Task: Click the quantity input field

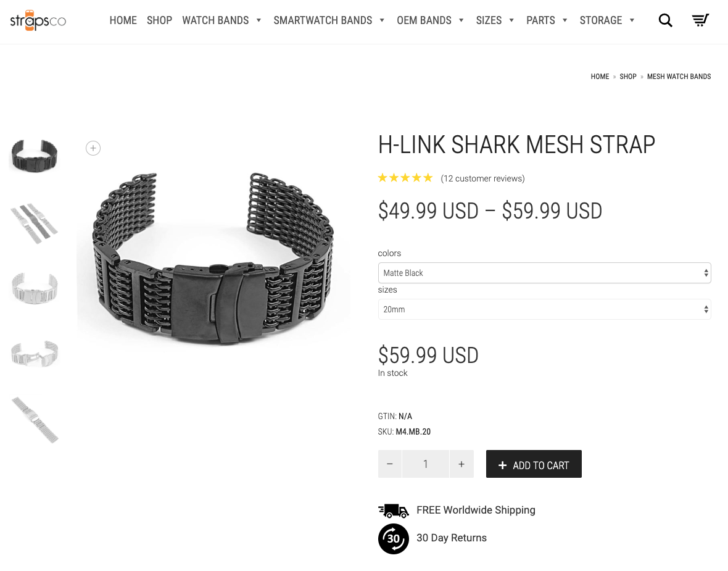Action: (x=426, y=464)
